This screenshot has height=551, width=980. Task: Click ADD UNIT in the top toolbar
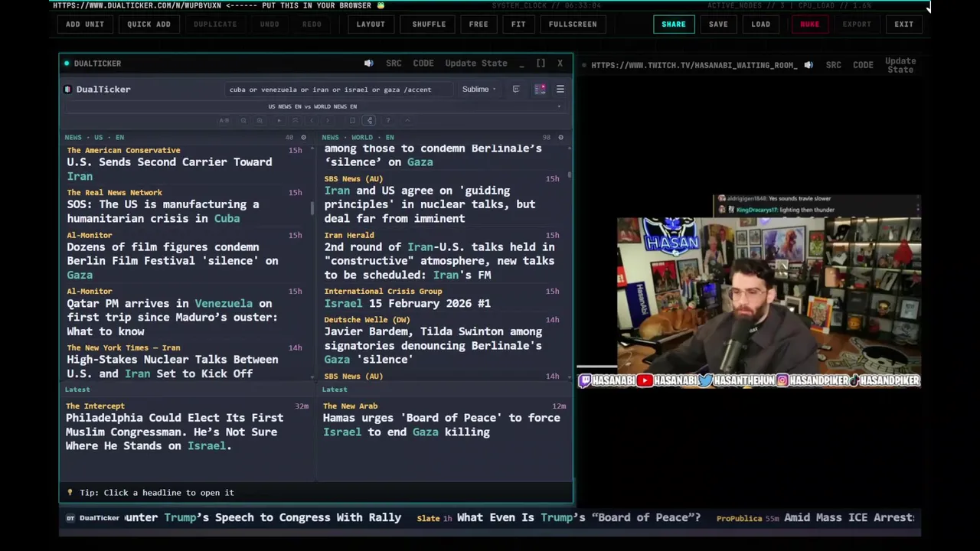point(85,24)
